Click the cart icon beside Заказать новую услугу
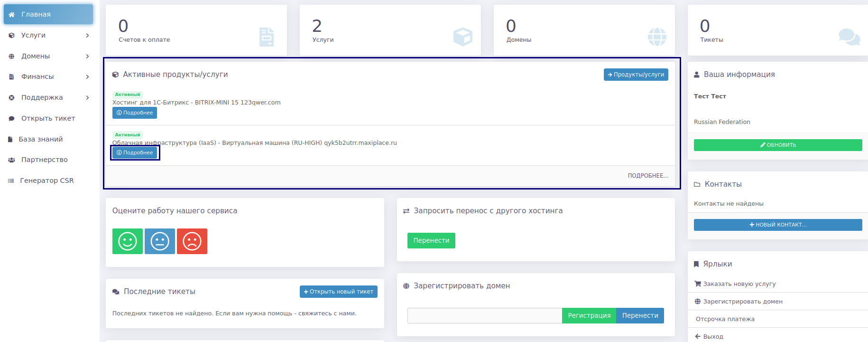This screenshot has height=342, width=868. pyautogui.click(x=698, y=284)
